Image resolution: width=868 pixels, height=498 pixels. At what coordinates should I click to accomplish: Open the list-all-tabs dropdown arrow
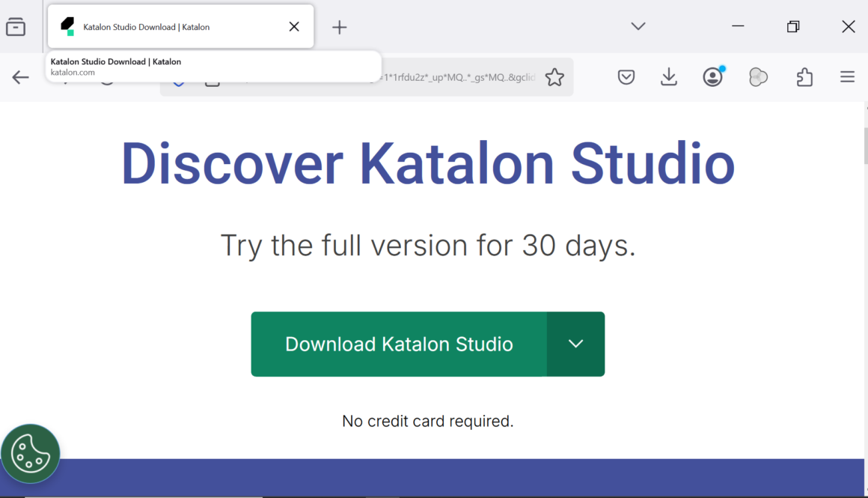pyautogui.click(x=638, y=26)
